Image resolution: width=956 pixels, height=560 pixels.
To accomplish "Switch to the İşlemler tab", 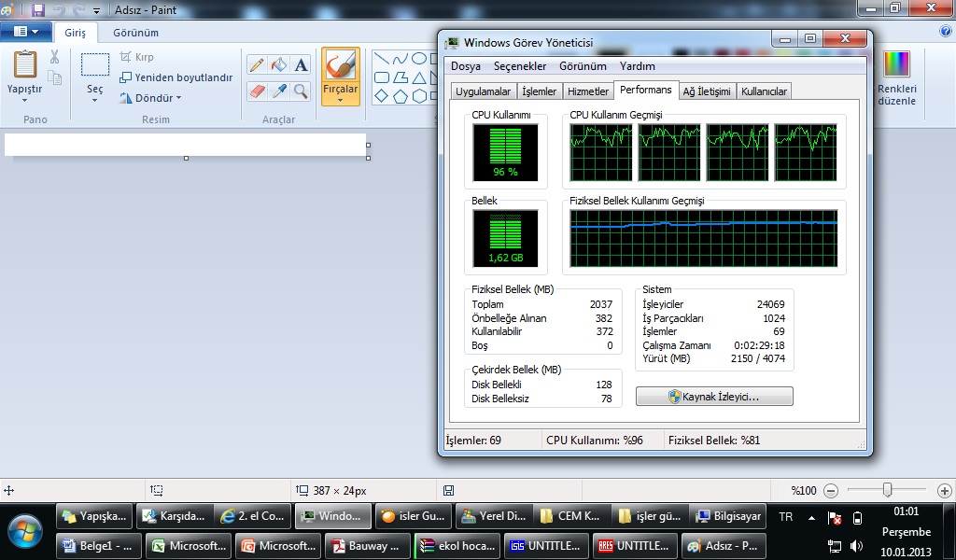I will [540, 91].
